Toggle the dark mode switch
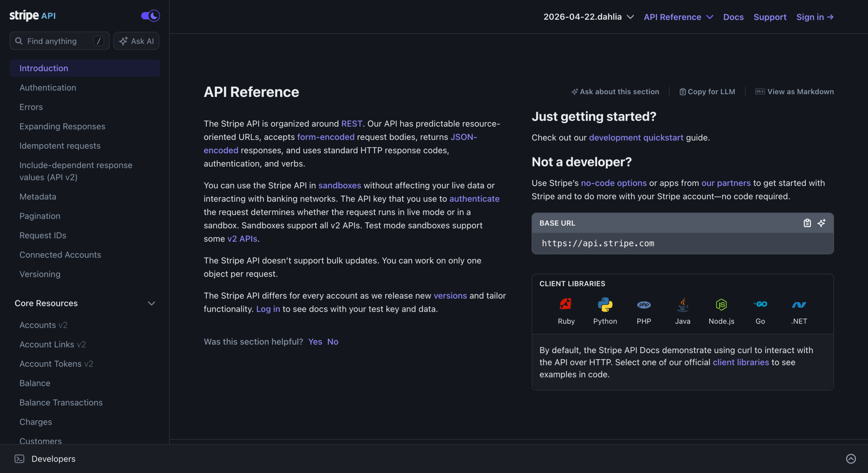This screenshot has height=473, width=868. 150,16
